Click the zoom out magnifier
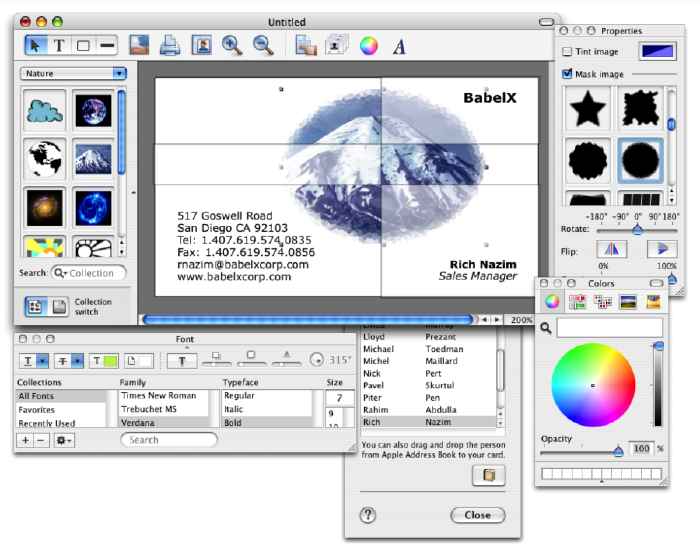The height and width of the screenshot is (551, 700). (263, 45)
